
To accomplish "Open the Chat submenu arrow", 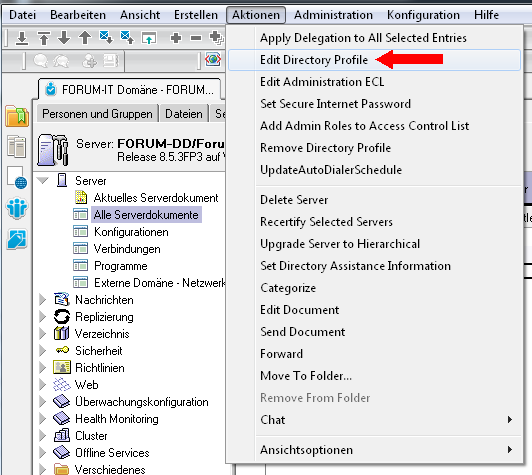I will (x=510, y=420).
